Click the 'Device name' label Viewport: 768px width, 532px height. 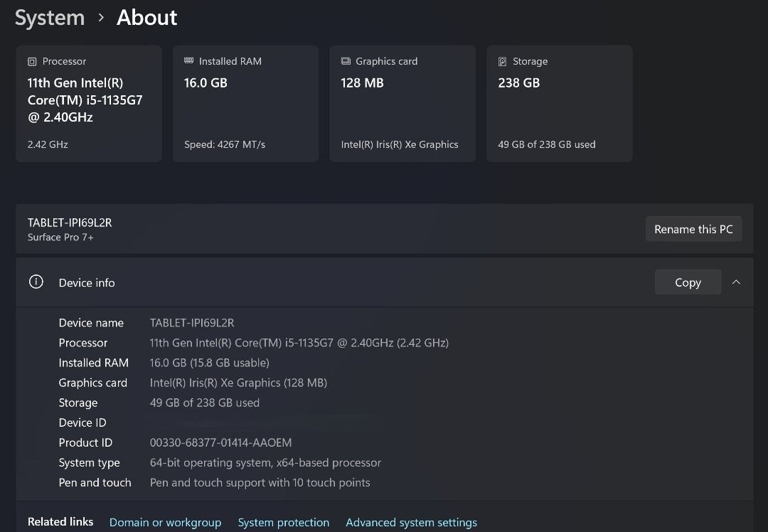[x=91, y=323]
